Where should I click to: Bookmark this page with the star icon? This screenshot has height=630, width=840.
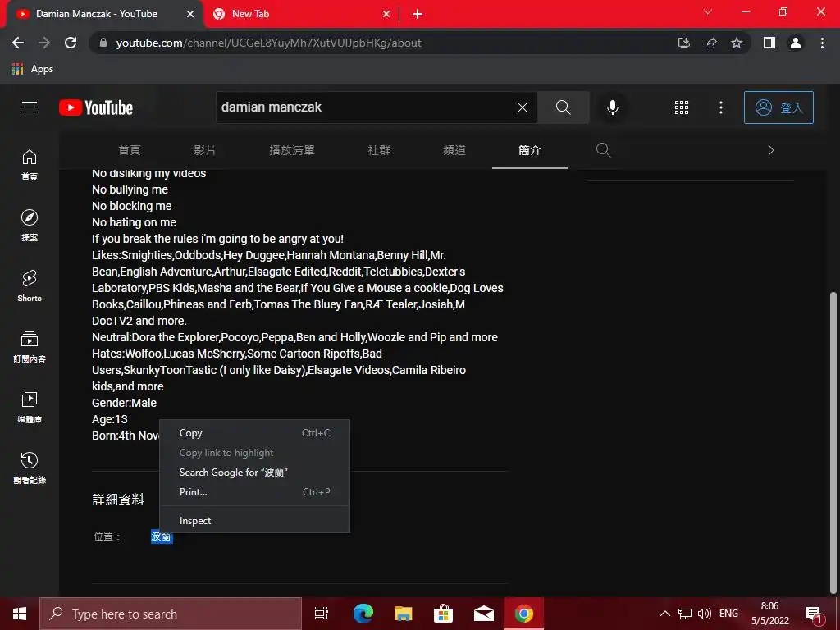737,43
